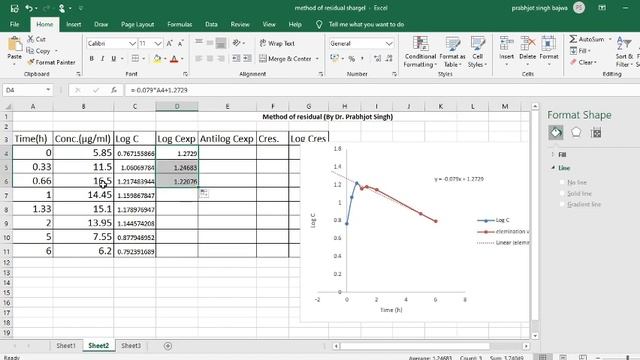
Task: Open the font size dropdown
Action: (158, 43)
